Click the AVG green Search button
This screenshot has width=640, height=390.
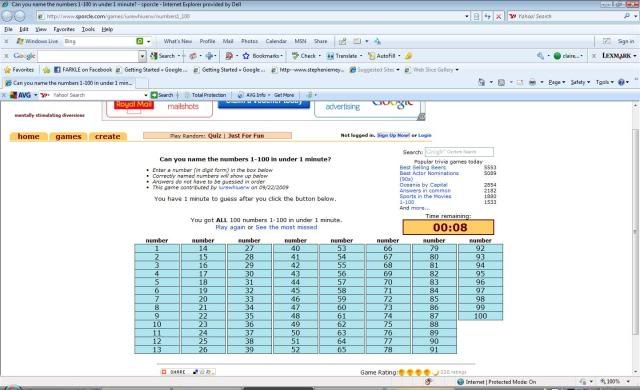tap(162, 95)
